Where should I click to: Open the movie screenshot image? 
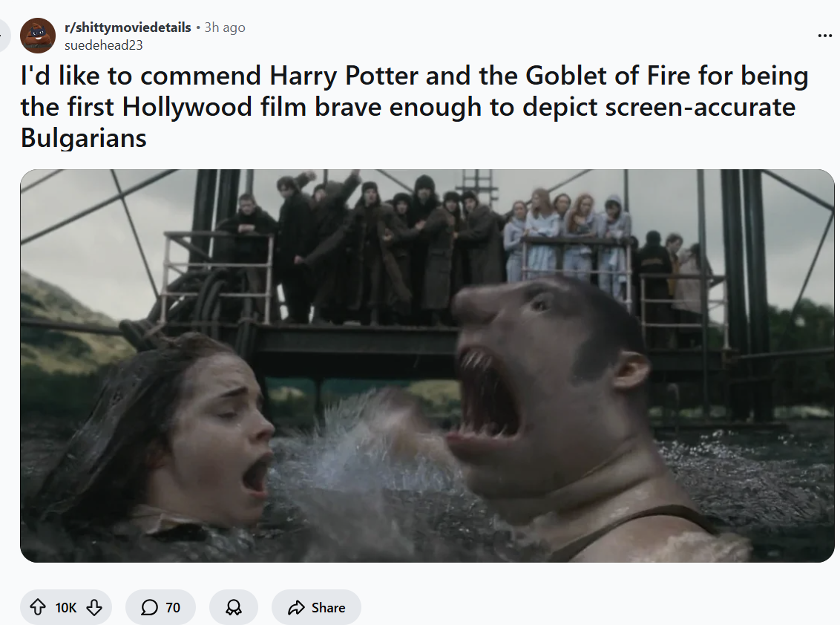(x=427, y=365)
